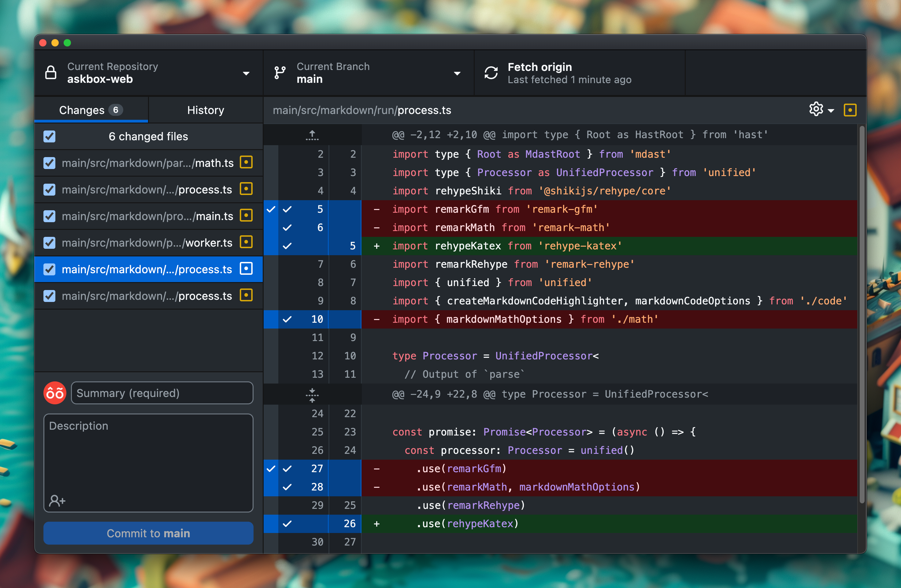The width and height of the screenshot is (901, 588).
Task: Click the lock icon beside Current Repository
Action: [51, 73]
